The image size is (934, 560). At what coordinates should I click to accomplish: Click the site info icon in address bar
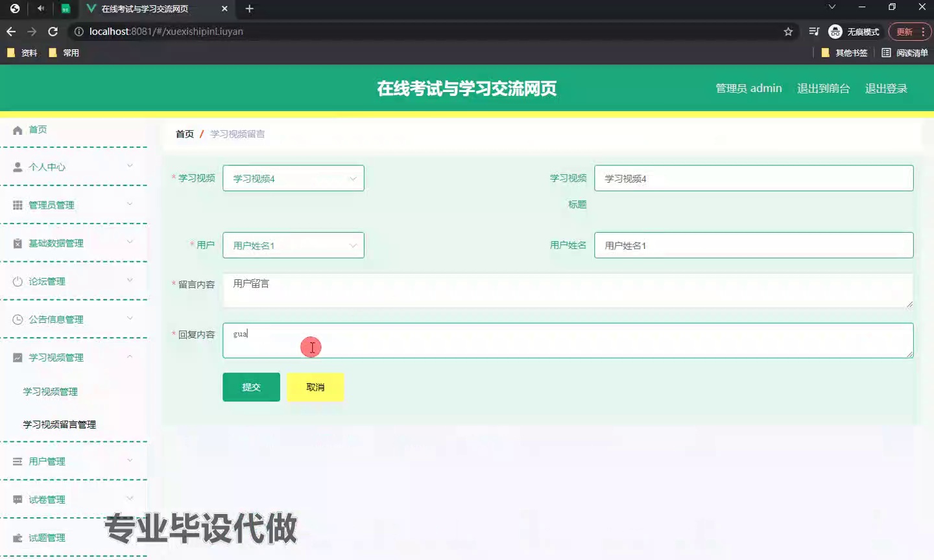coord(78,31)
